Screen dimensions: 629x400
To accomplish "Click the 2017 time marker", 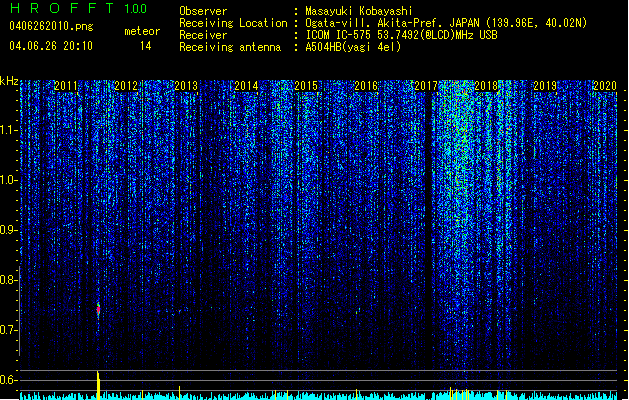I will click(x=426, y=86).
